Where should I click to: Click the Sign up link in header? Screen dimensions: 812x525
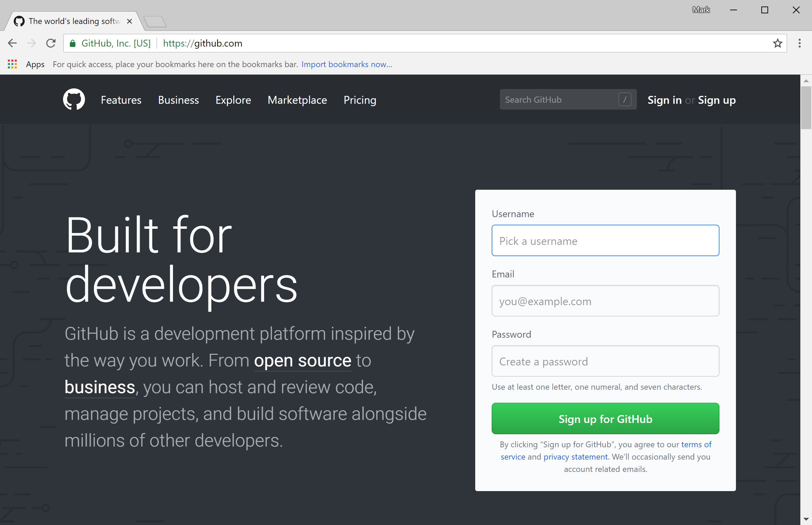tap(717, 100)
